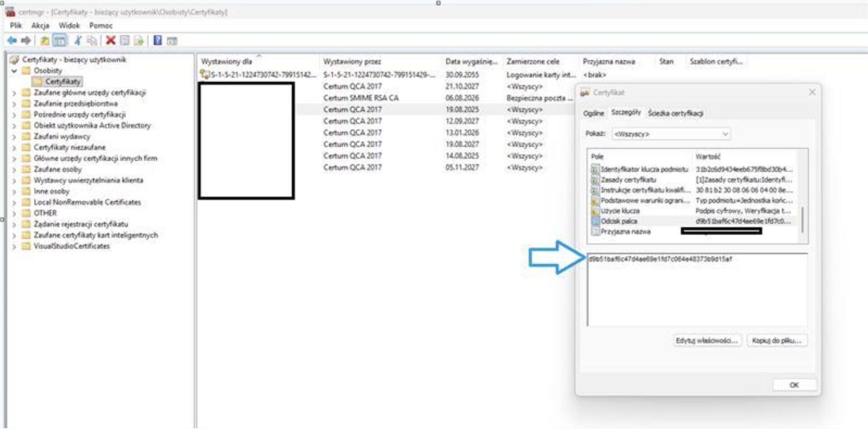
Task: Click the blue Back arrow in toolbar
Action: [12, 41]
